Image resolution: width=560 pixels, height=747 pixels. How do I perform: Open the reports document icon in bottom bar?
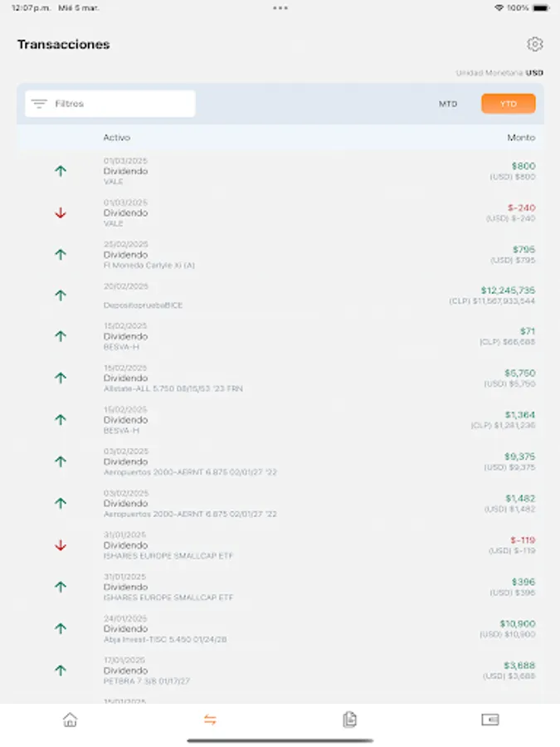[349, 720]
